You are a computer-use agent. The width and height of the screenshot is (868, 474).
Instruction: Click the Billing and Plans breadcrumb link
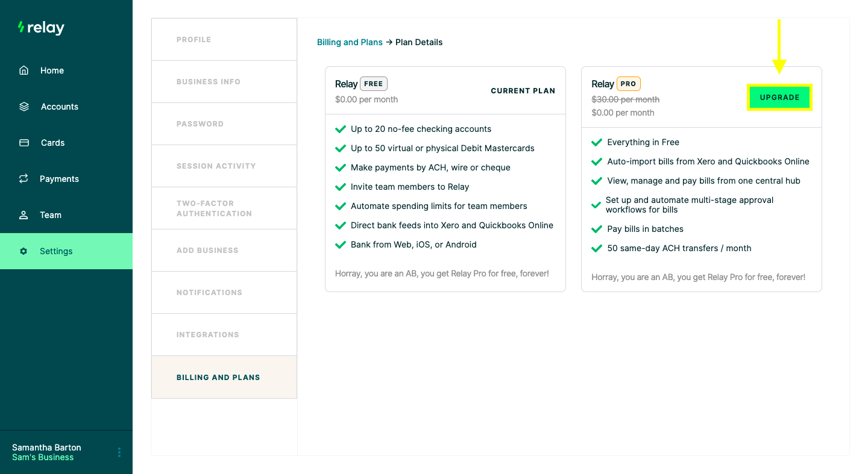350,42
